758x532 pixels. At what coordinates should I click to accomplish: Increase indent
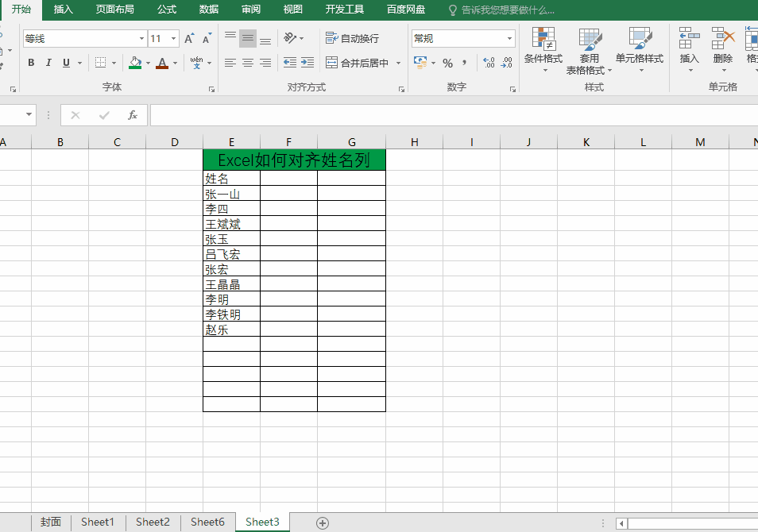[307, 63]
